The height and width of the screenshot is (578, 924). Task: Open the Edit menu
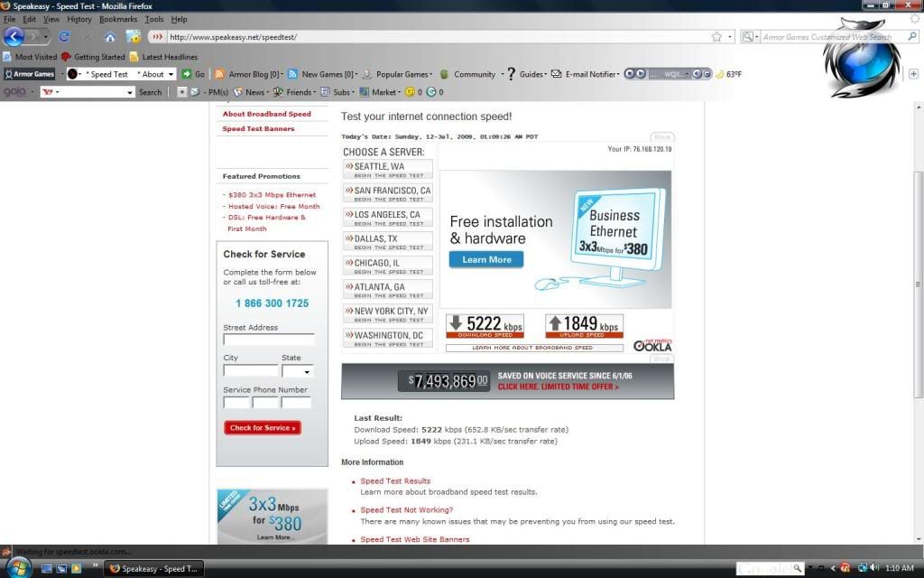click(30, 19)
